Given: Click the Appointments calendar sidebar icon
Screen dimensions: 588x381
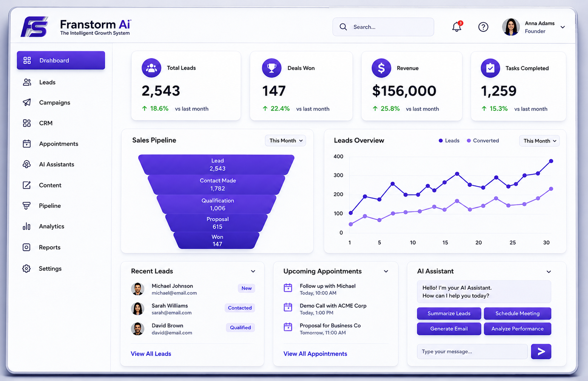Looking at the screenshot, I should 27,143.
